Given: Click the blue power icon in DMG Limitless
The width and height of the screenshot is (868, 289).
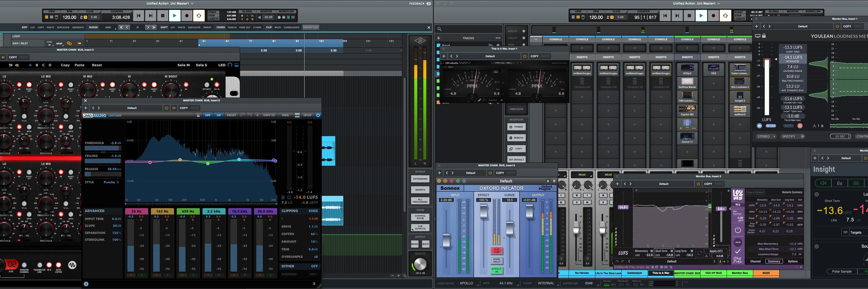Looking at the screenshot, I should [318, 115].
